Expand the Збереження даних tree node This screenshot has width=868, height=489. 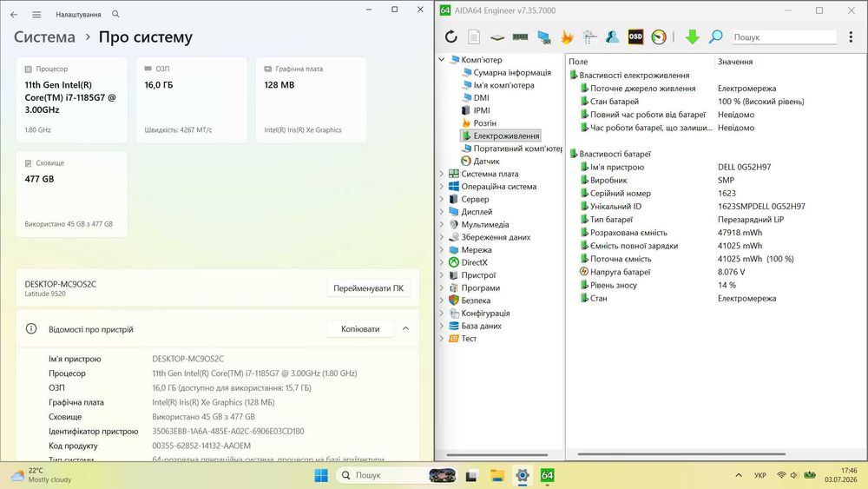pyautogui.click(x=442, y=237)
